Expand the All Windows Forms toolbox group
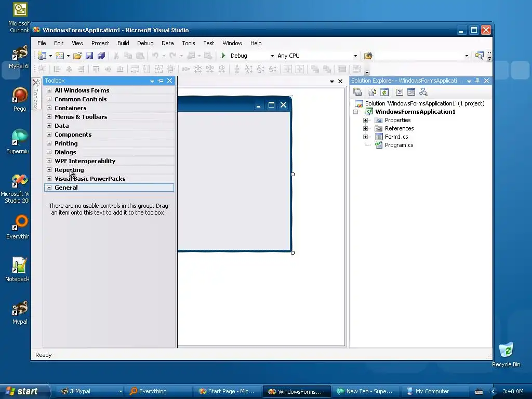Image resolution: width=532 pixels, height=399 pixels. [x=49, y=90]
